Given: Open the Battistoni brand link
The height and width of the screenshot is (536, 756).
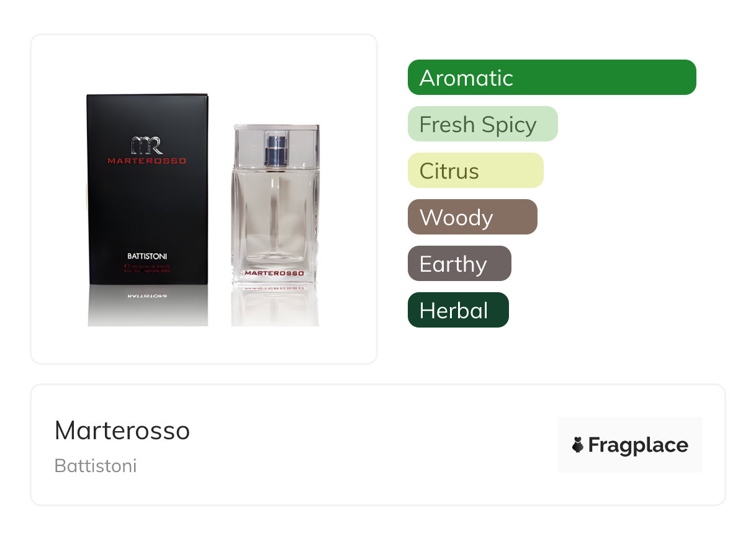Looking at the screenshot, I should [96, 466].
